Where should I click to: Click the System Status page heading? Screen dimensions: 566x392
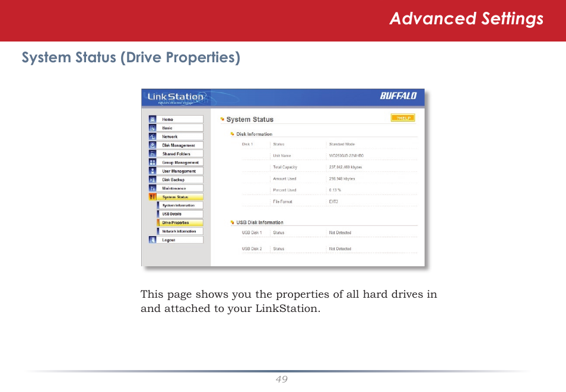pos(250,119)
